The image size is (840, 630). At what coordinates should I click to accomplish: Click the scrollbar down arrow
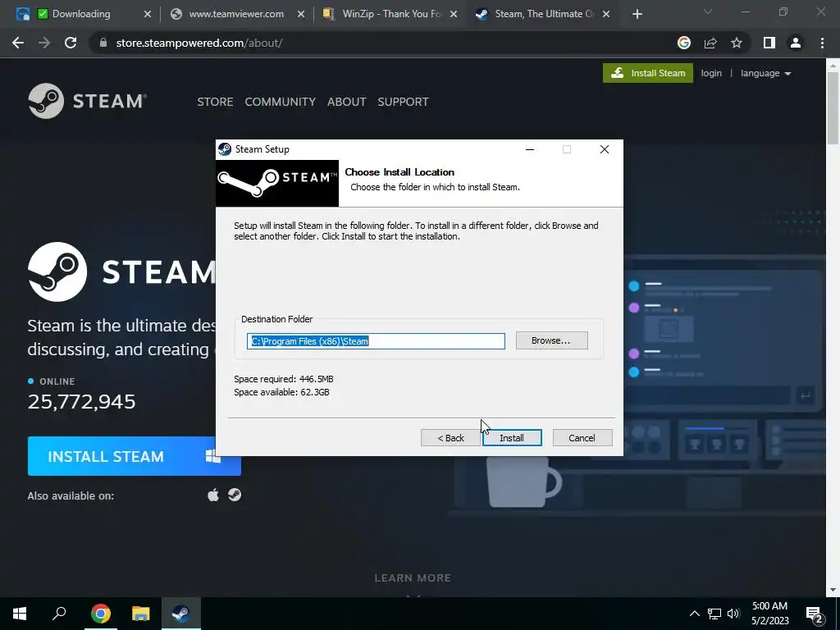pos(833,591)
